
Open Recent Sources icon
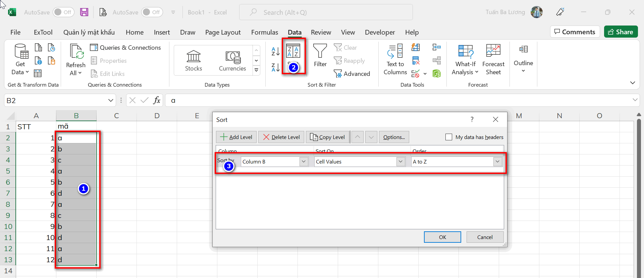click(51, 47)
